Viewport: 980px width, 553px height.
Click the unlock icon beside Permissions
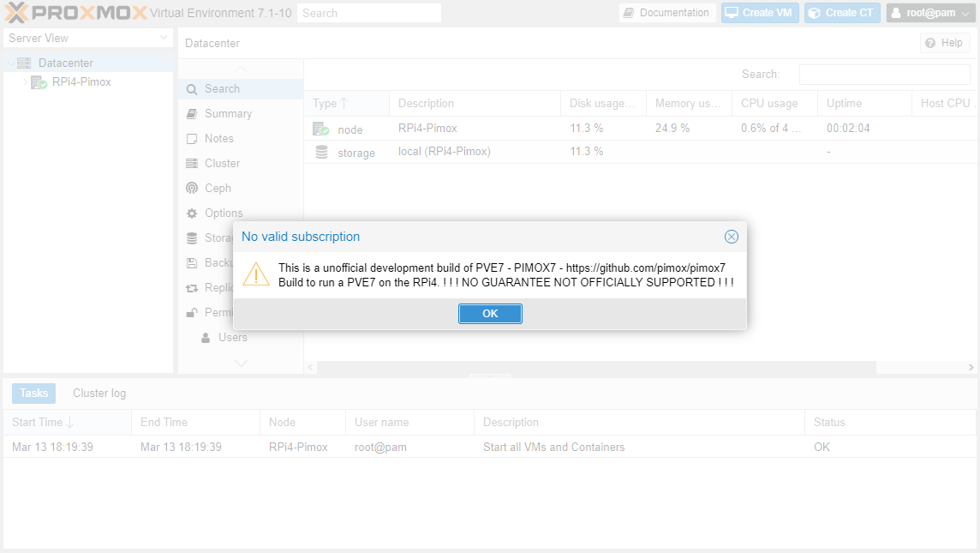[192, 312]
